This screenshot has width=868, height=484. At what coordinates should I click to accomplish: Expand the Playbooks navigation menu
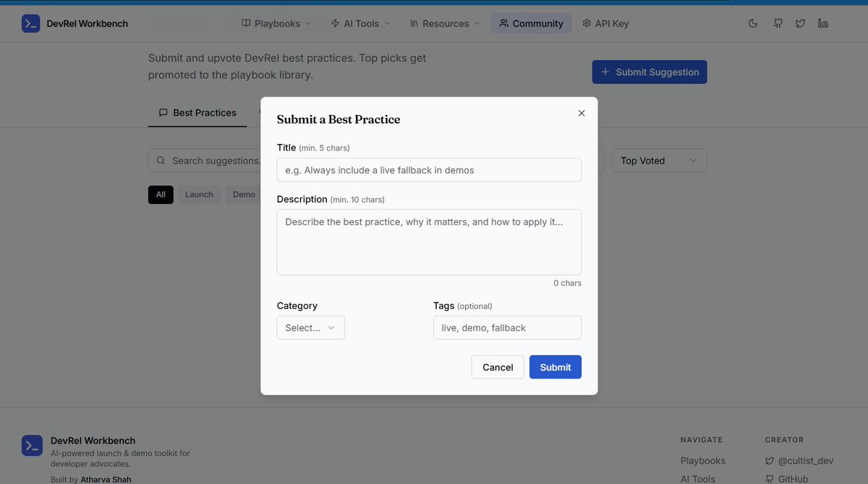pos(276,23)
